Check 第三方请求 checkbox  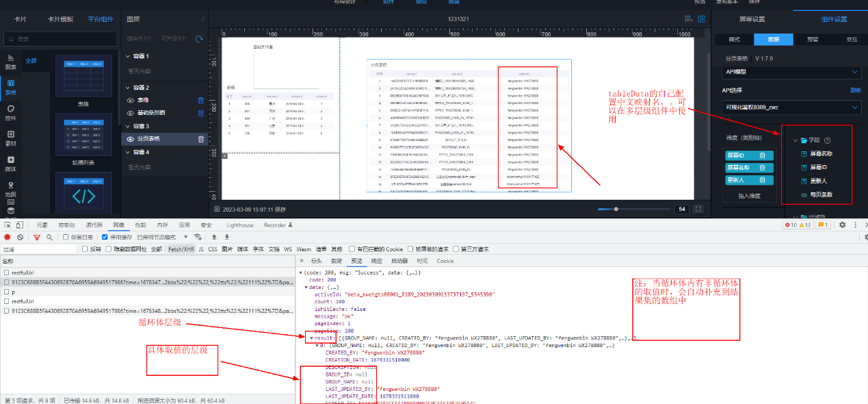point(456,249)
